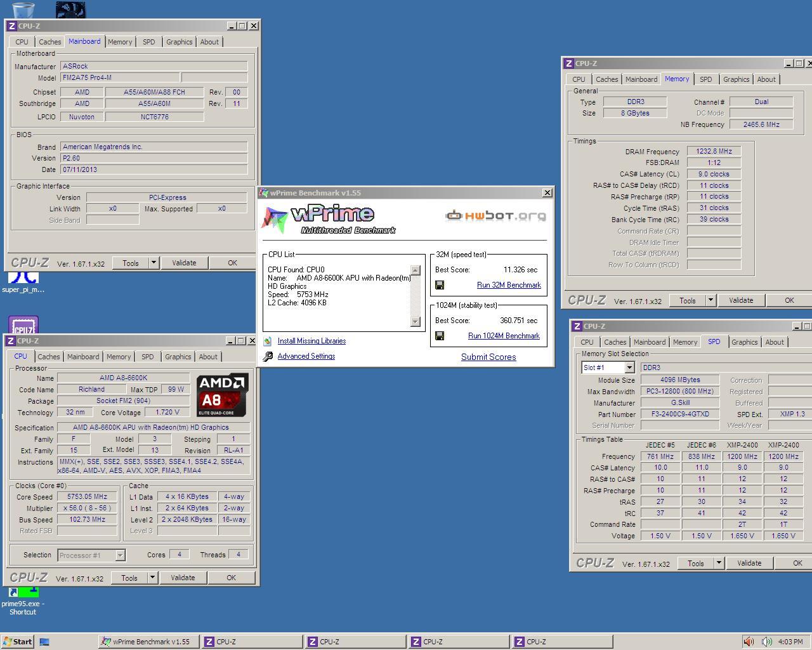This screenshot has height=650, width=812.
Task: Open Tools dropdown arrow in Memory window
Action: 710,300
